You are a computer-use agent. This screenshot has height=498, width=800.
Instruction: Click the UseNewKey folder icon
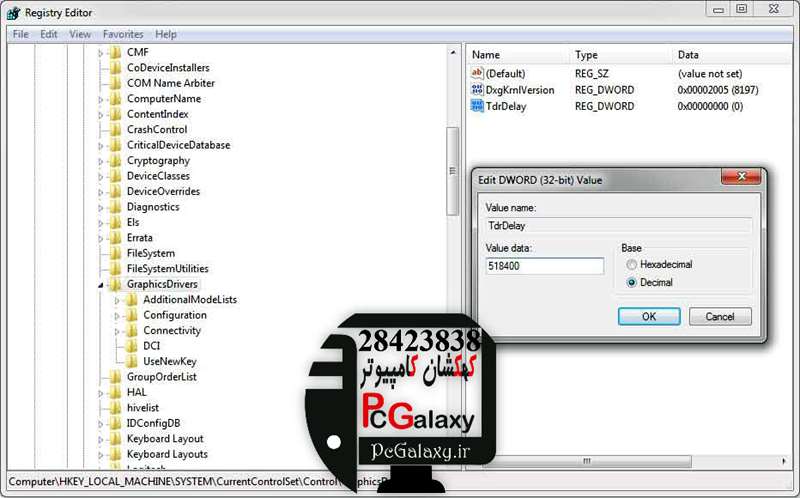(132, 361)
